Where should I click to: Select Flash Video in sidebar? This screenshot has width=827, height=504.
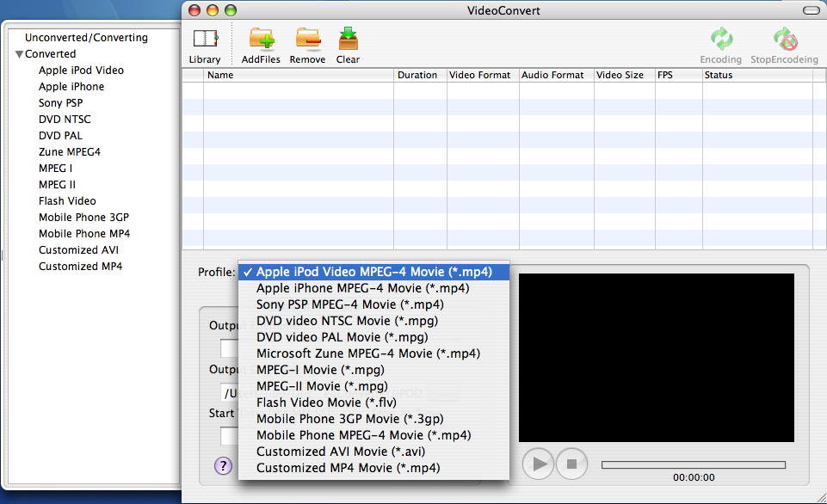67,201
